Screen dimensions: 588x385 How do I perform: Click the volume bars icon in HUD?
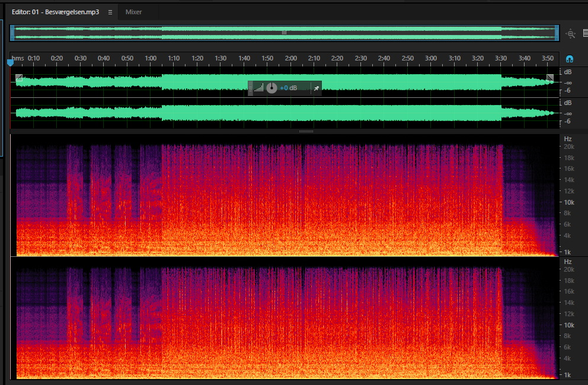click(259, 88)
